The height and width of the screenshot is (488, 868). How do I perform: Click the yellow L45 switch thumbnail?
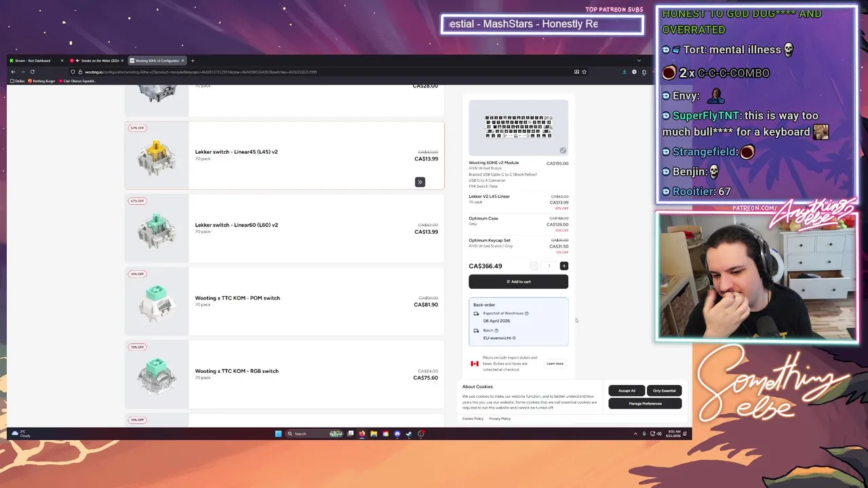point(157,157)
